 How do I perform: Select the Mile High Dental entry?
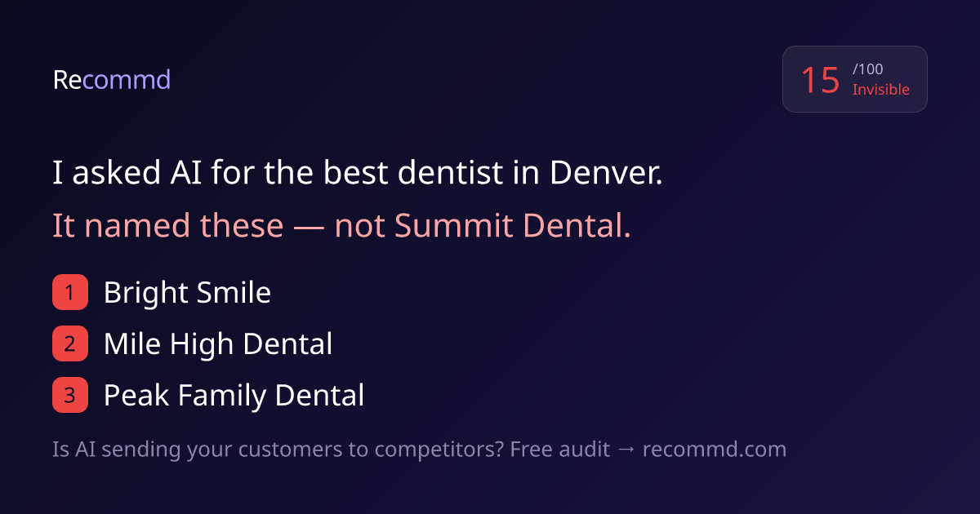pos(218,344)
